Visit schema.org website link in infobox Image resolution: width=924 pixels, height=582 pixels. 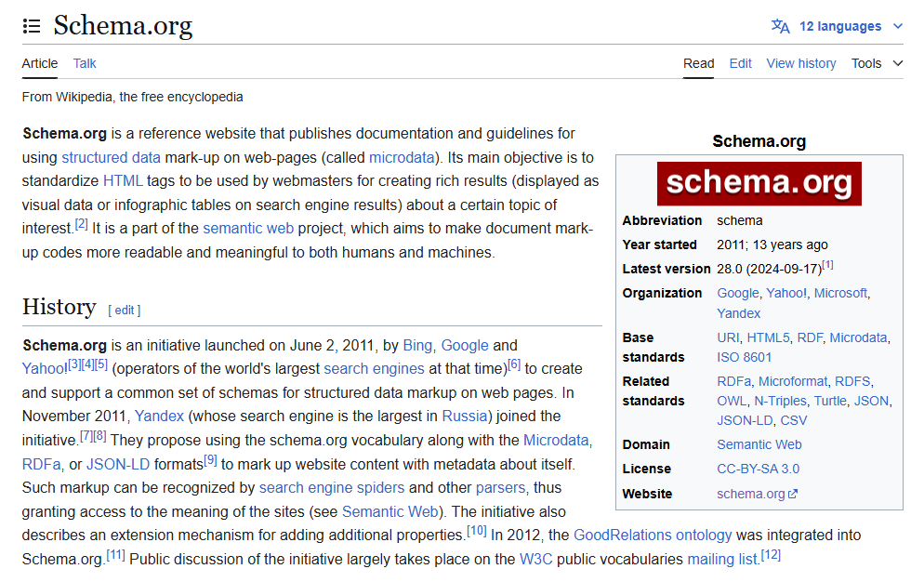[x=751, y=494]
